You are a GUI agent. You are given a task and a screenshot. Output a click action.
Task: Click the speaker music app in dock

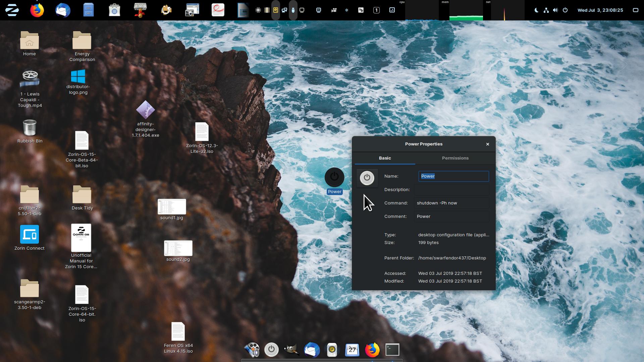click(x=332, y=350)
